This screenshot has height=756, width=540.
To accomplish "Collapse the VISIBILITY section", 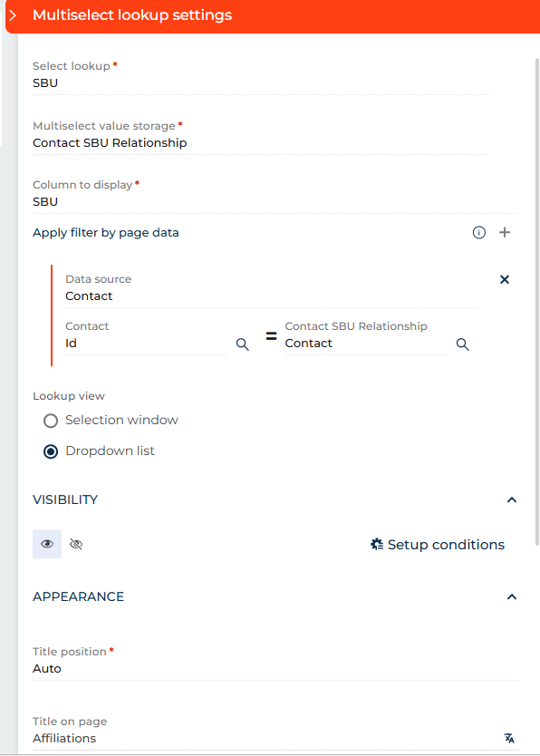I will pyautogui.click(x=512, y=499).
